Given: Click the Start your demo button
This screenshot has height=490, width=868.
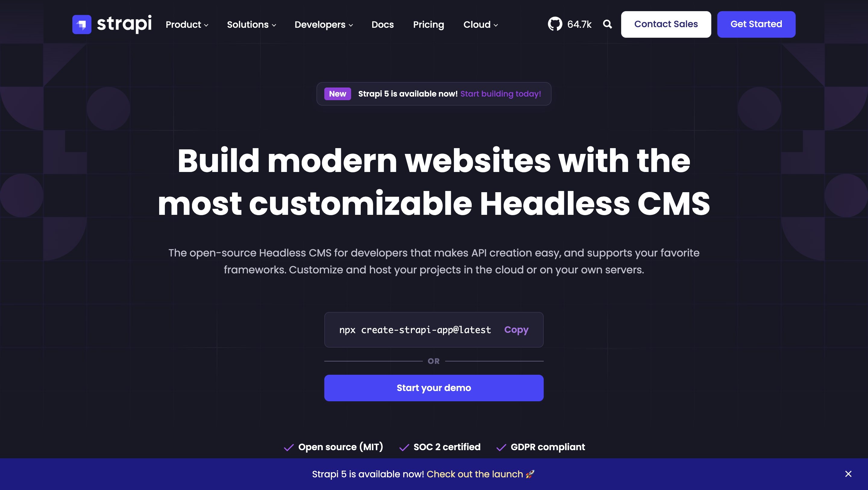Looking at the screenshot, I should (x=434, y=388).
